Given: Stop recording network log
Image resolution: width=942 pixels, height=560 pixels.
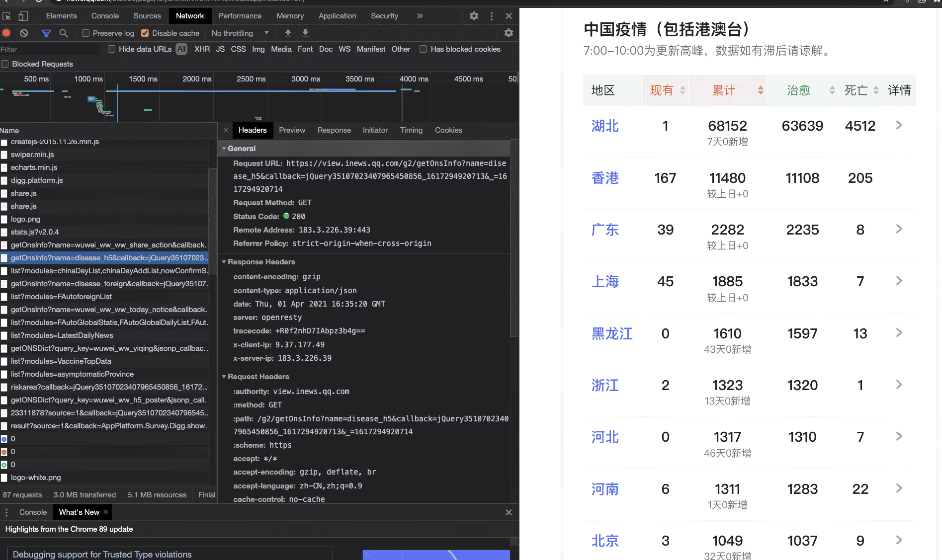Looking at the screenshot, I should [x=6, y=33].
